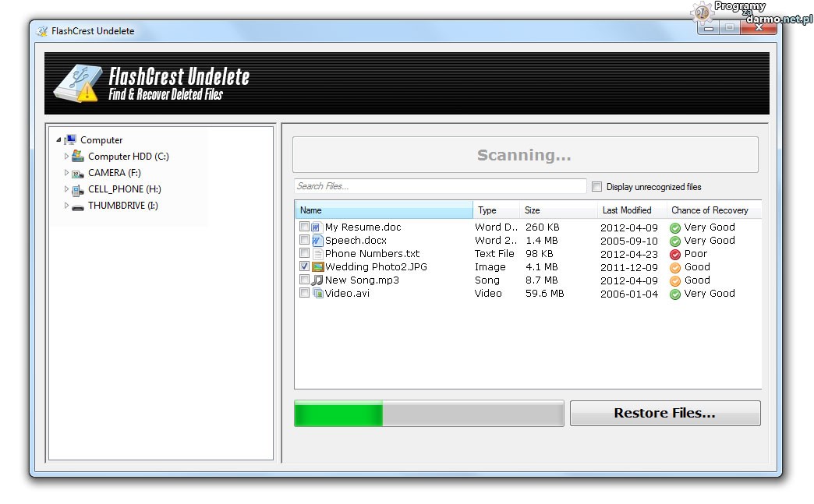The width and height of the screenshot is (814, 504).
Task: Expand the THUMBDRIVE (I:) tree arrow
Action: (x=66, y=206)
